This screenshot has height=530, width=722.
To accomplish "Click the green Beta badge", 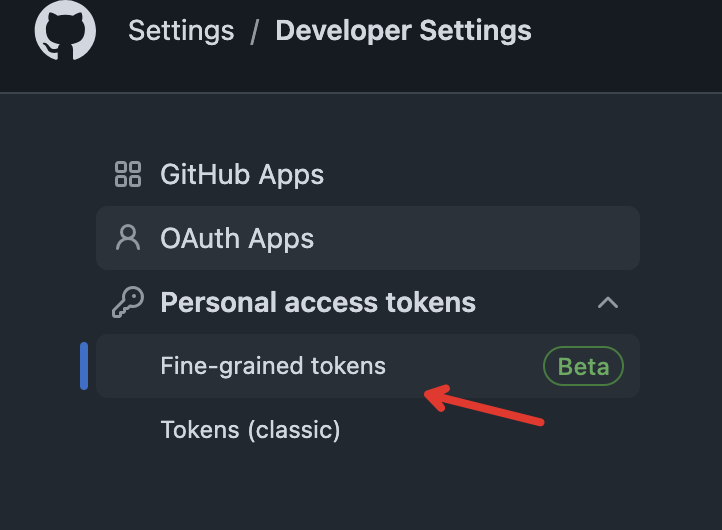I will [x=583, y=366].
